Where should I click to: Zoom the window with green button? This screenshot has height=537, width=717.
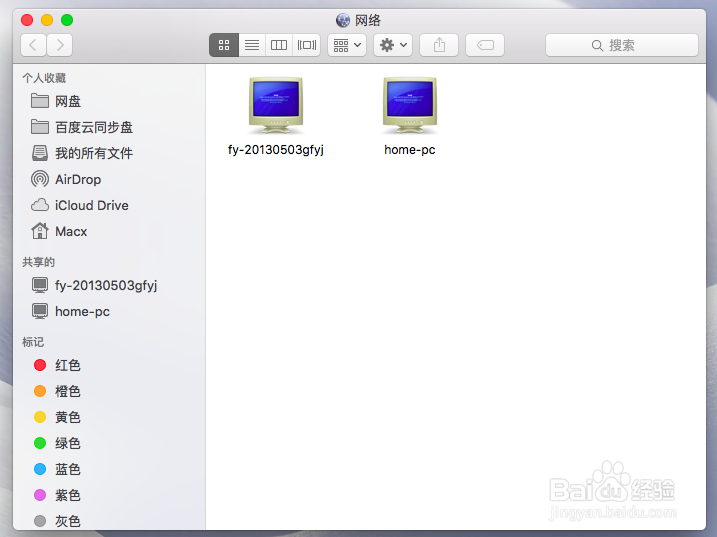tap(67, 20)
